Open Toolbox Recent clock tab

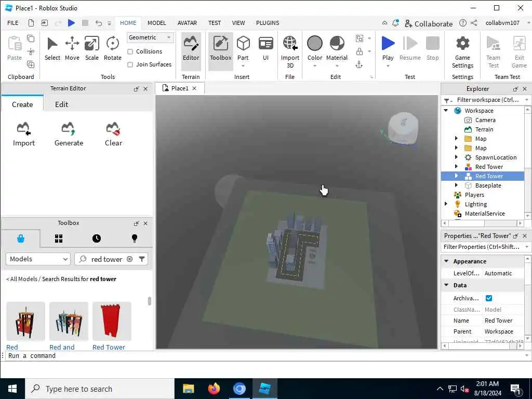97,238
